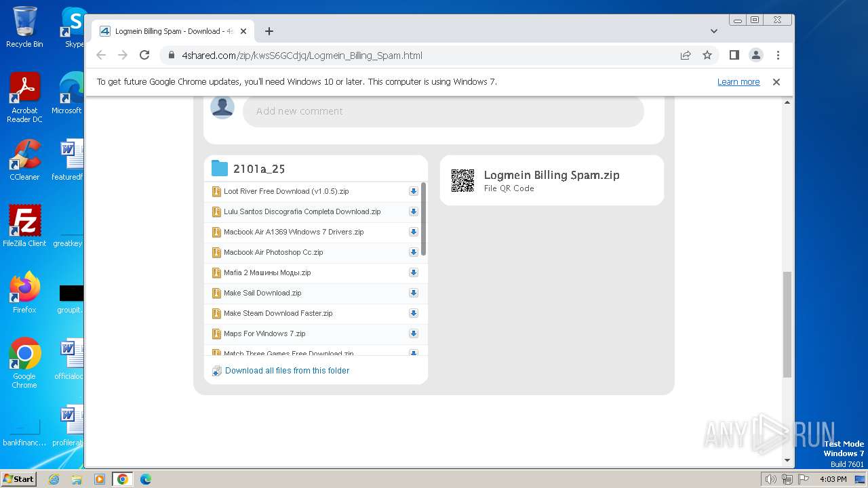Screen dimensions: 868x488
Task: Open Action Center flag in tray
Action: (803, 479)
